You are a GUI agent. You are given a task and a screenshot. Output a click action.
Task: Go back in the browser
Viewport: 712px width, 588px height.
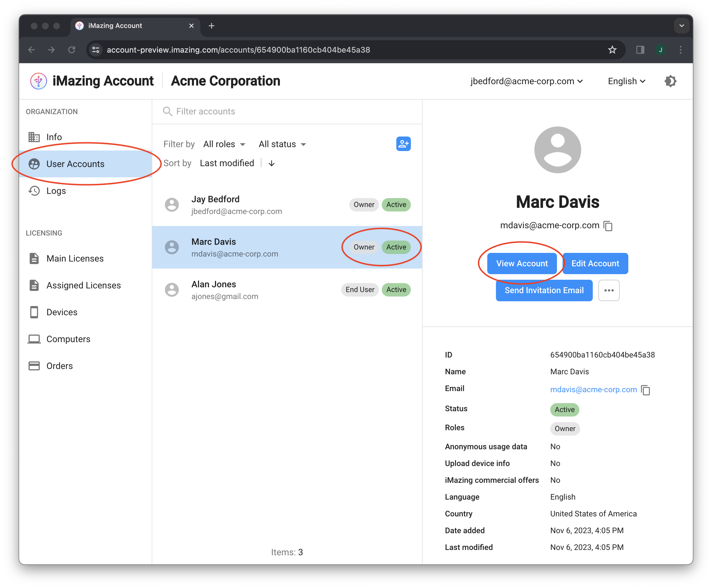(x=32, y=50)
